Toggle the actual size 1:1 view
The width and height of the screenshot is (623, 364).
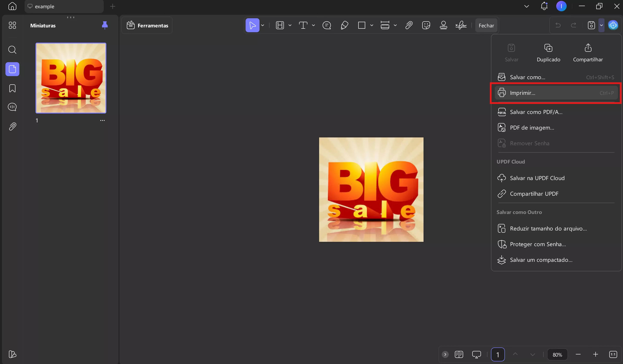click(613, 354)
